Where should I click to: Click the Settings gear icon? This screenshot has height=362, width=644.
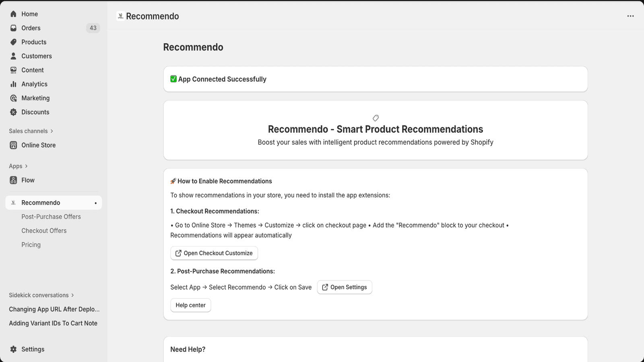pos(14,349)
